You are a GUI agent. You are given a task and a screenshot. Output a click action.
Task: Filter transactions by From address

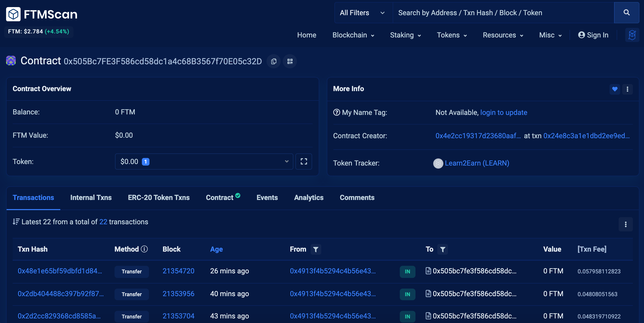click(x=316, y=249)
